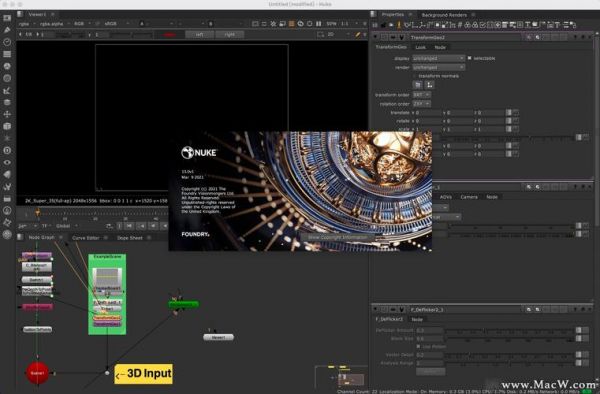Open the rotation order ZXY dropdown
The image size is (600, 394).
421,104
